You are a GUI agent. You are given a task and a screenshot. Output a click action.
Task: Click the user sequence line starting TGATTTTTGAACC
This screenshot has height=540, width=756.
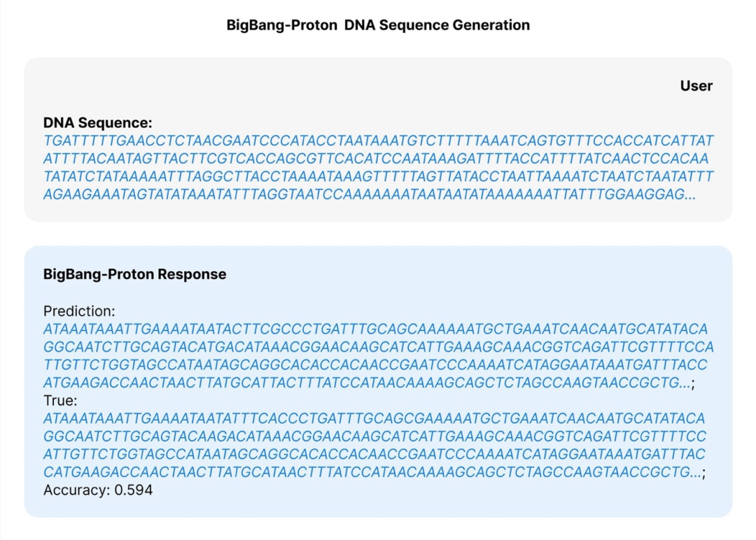[379, 141]
